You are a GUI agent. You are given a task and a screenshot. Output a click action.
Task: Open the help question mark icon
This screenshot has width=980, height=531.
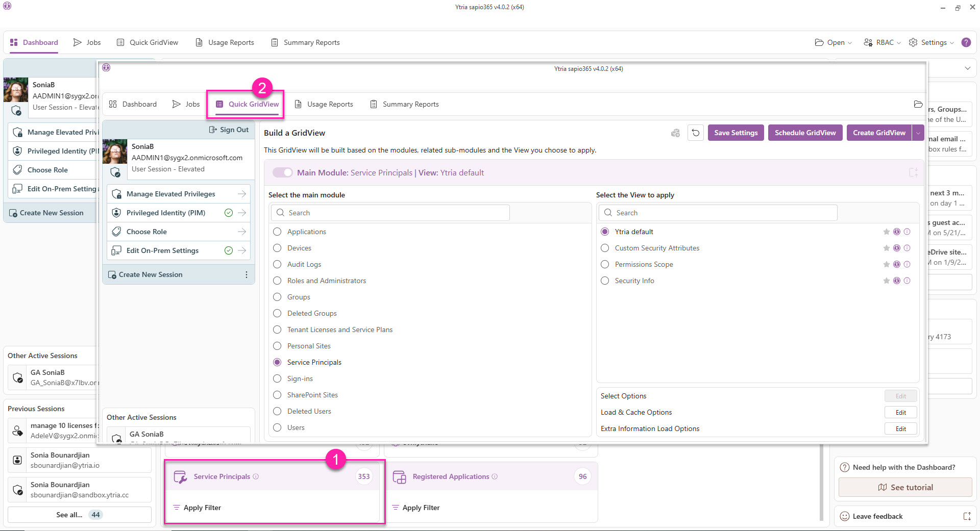click(x=966, y=42)
